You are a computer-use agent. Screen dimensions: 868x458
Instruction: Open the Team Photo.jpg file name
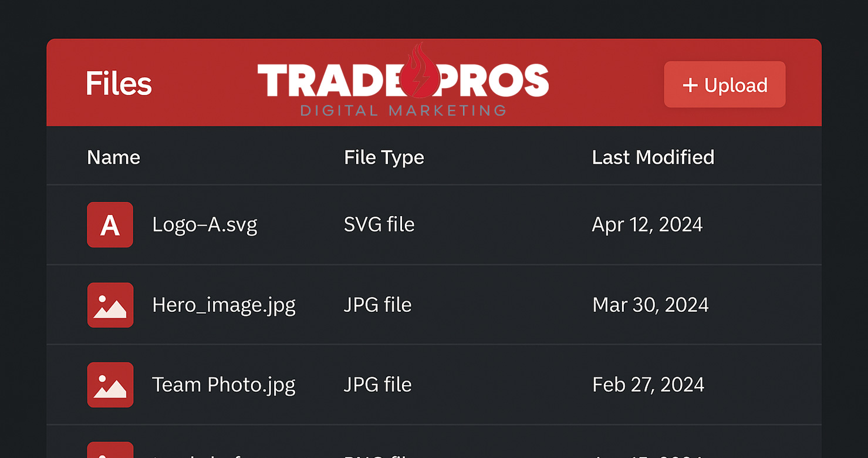point(224,385)
